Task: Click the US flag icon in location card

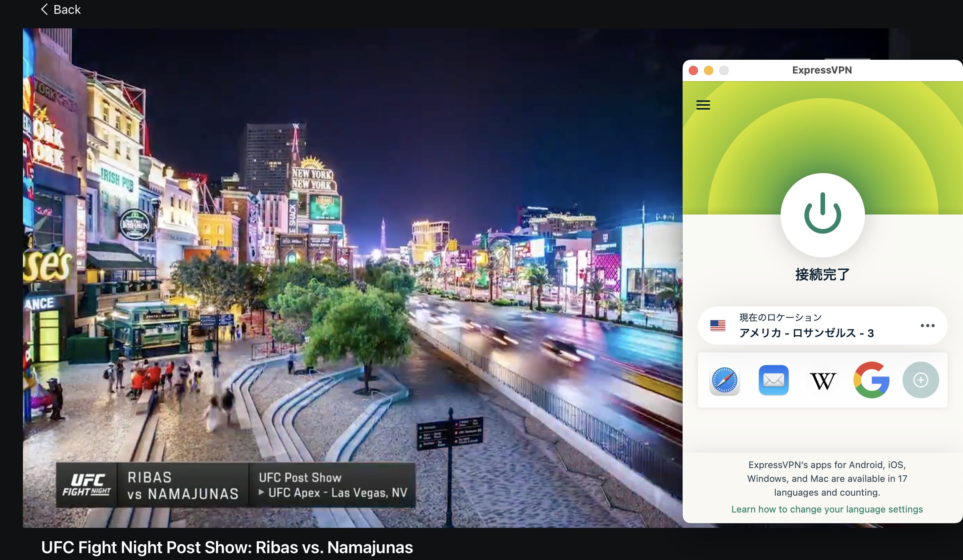Action: pos(717,326)
